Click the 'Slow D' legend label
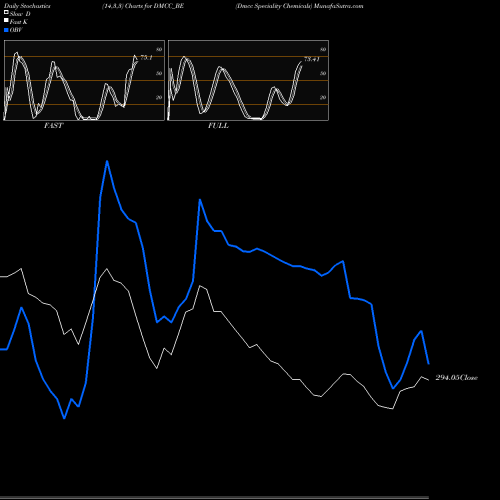This screenshot has height=500, width=500. (x=20, y=14)
